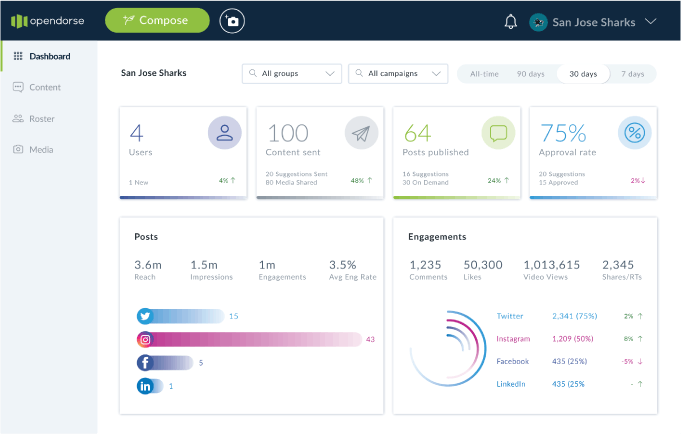Click the Content sent paper plane icon
Screen dimensions: 681x434
coord(361,133)
